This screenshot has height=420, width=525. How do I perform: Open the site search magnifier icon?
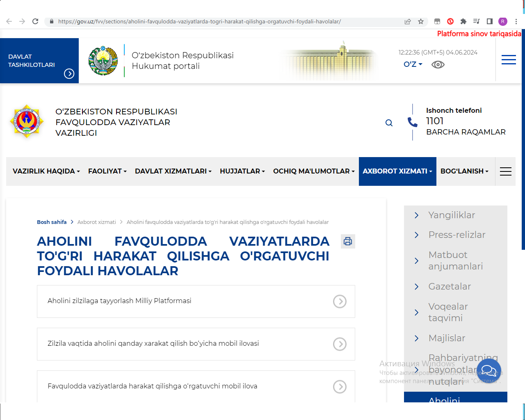(x=389, y=123)
